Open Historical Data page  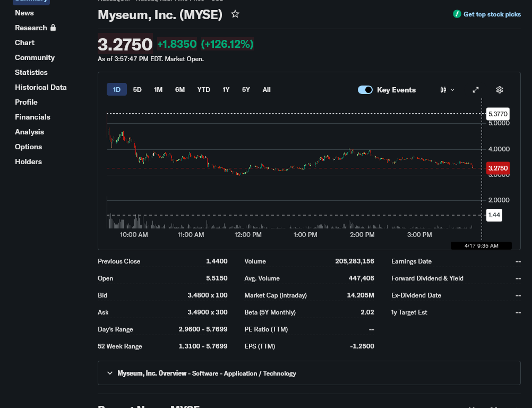tap(41, 87)
